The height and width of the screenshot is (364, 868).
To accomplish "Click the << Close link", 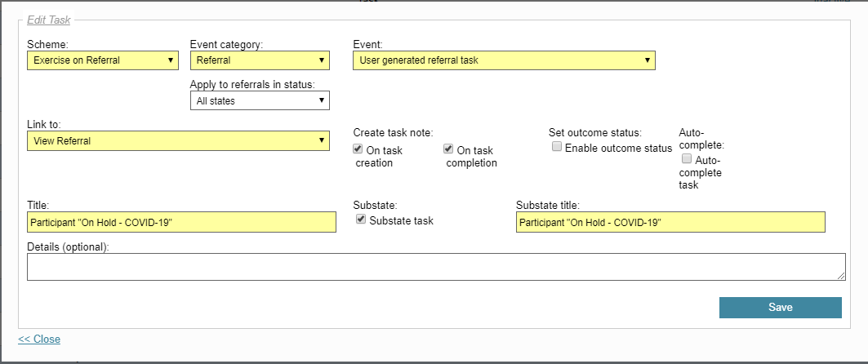I will point(39,339).
